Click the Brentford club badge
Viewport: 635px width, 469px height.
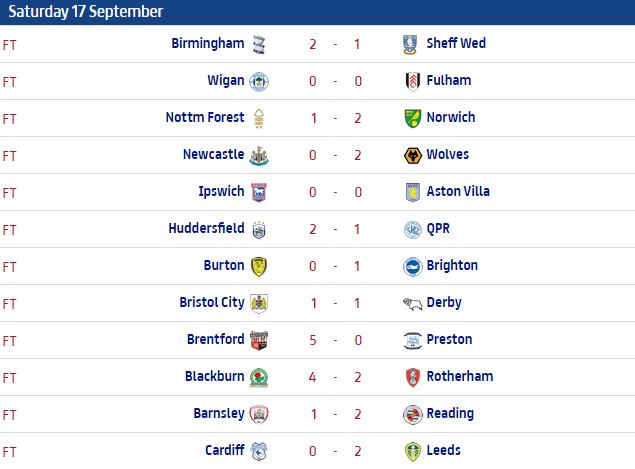point(260,340)
